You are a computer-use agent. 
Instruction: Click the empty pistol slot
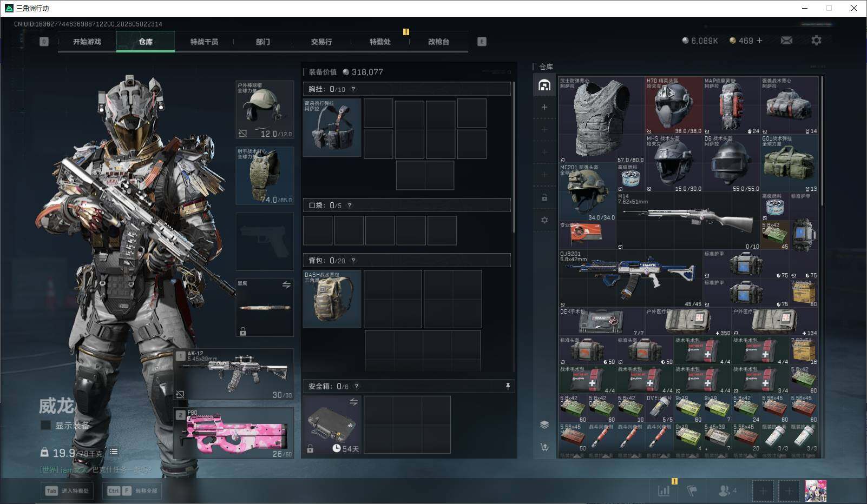click(265, 242)
